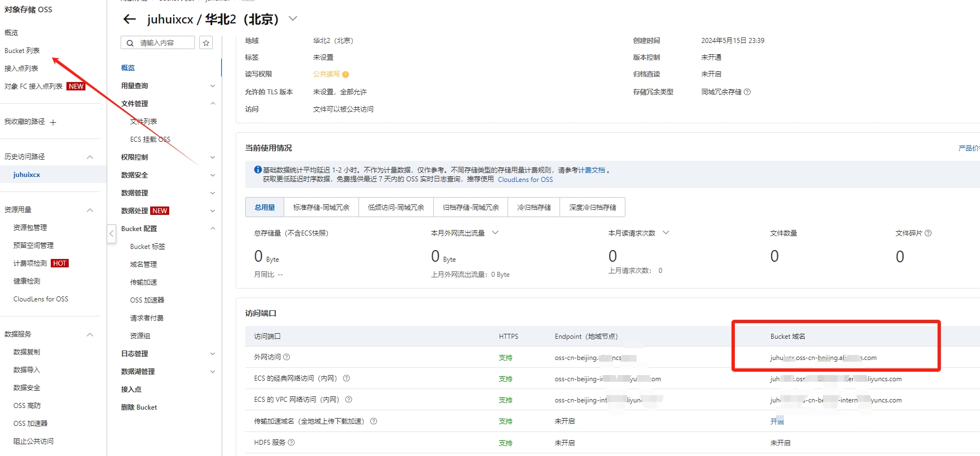Click the CloudLens for OSS link in notice
Image resolution: width=980 pixels, height=456 pixels.
coord(525,180)
